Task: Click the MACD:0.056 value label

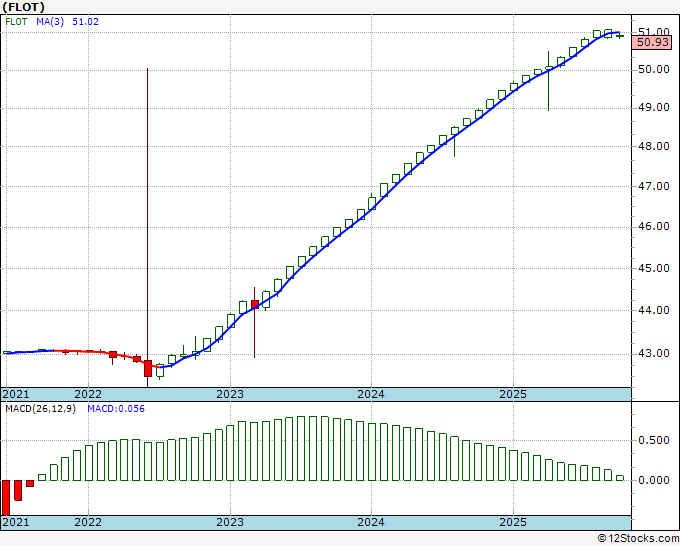Action: click(x=116, y=409)
